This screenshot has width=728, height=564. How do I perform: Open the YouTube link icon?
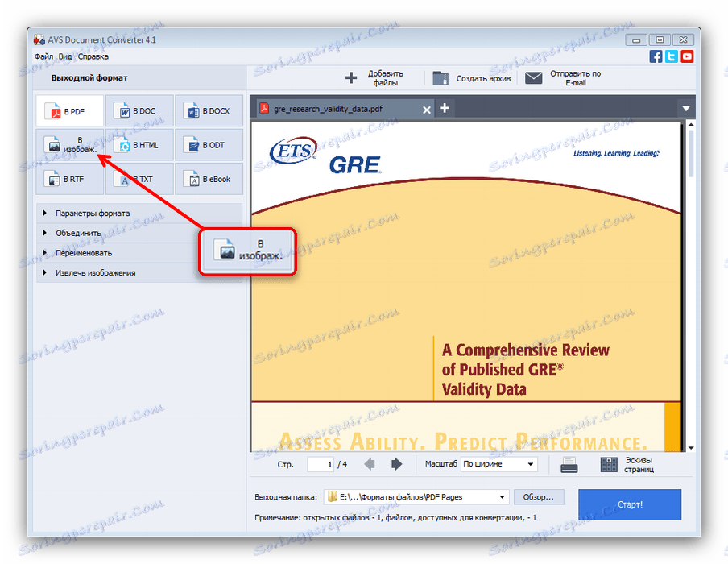[687, 56]
